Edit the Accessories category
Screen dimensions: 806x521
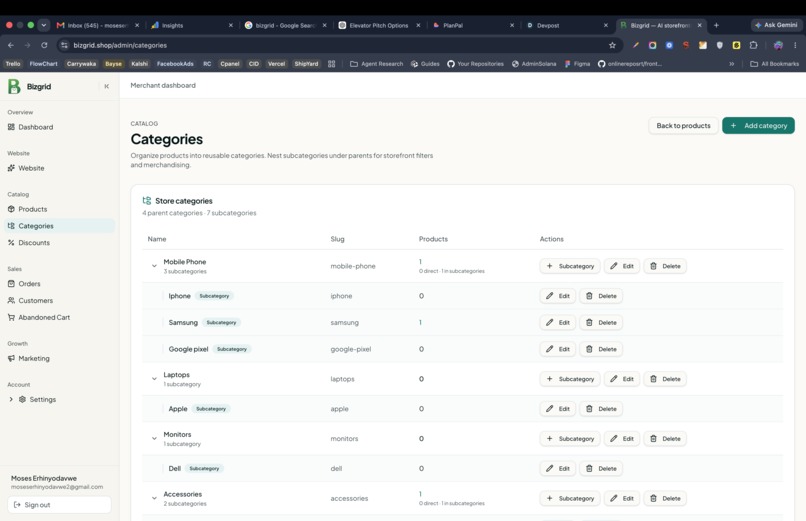click(621, 498)
